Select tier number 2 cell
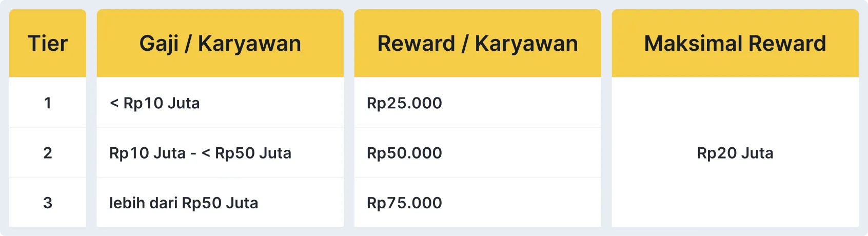 click(x=48, y=153)
